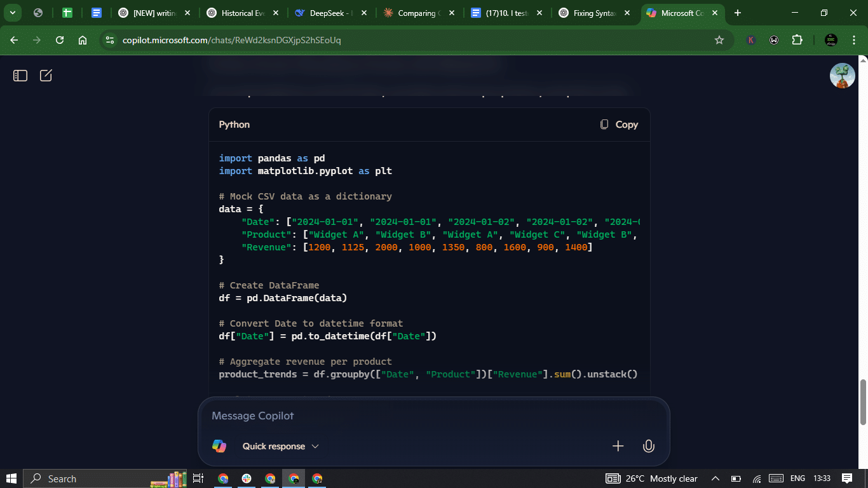Open Task View on the taskbar

pos(198,478)
